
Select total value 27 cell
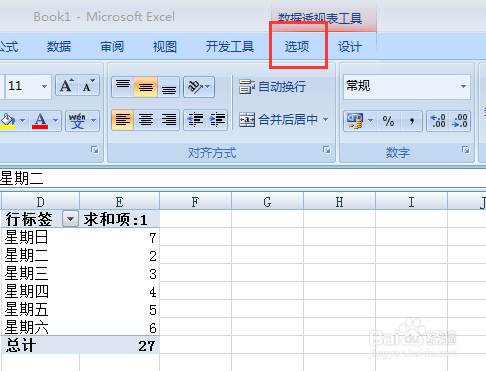119,345
